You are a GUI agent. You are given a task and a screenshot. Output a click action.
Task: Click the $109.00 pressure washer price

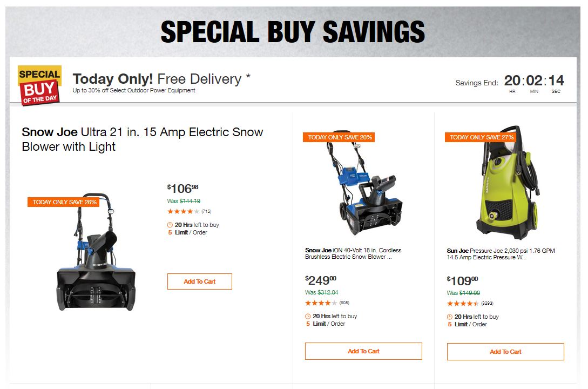point(462,281)
